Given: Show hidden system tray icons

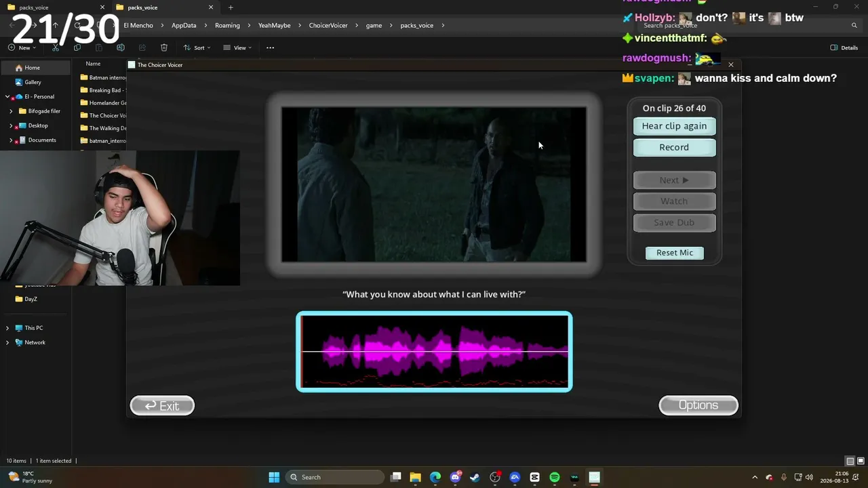Looking at the screenshot, I should coord(755,477).
